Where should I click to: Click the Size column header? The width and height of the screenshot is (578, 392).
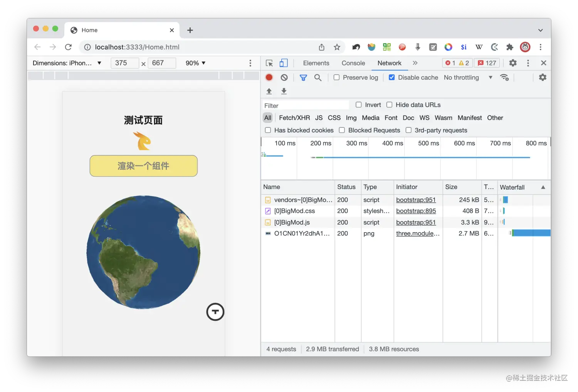[x=462, y=187]
